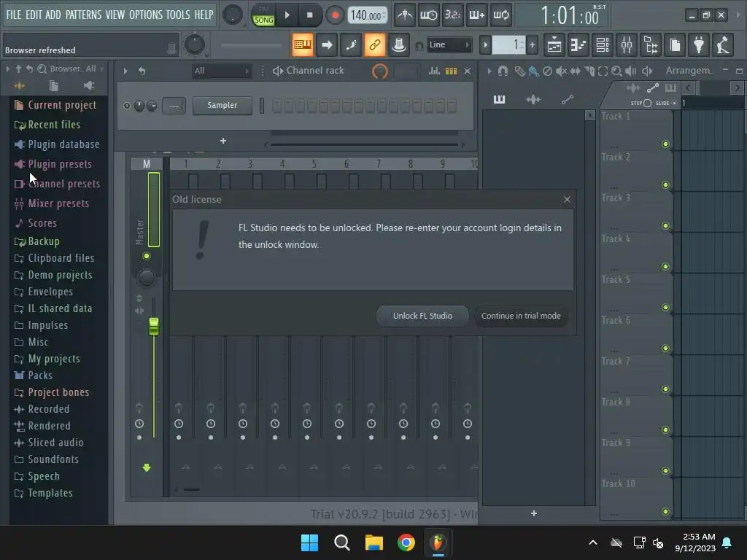This screenshot has width=747, height=560.
Task: Click the metronome icon in the toolbar
Action: coord(405,15)
